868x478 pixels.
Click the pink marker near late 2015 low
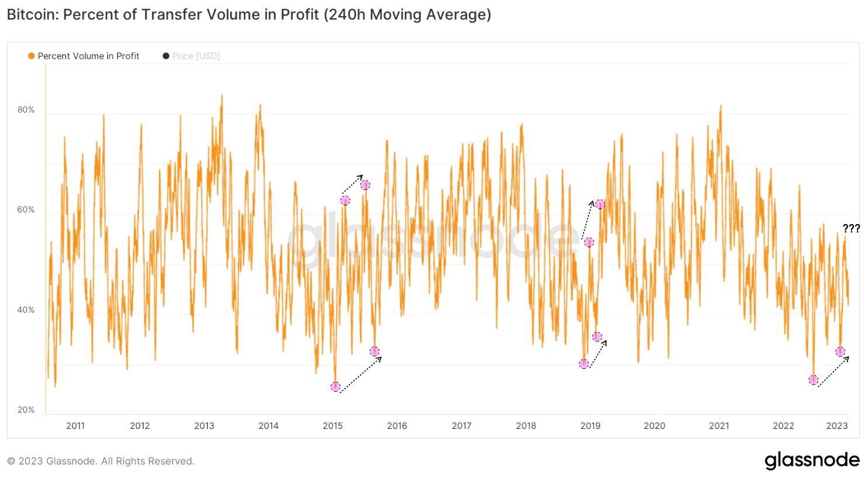pos(374,351)
